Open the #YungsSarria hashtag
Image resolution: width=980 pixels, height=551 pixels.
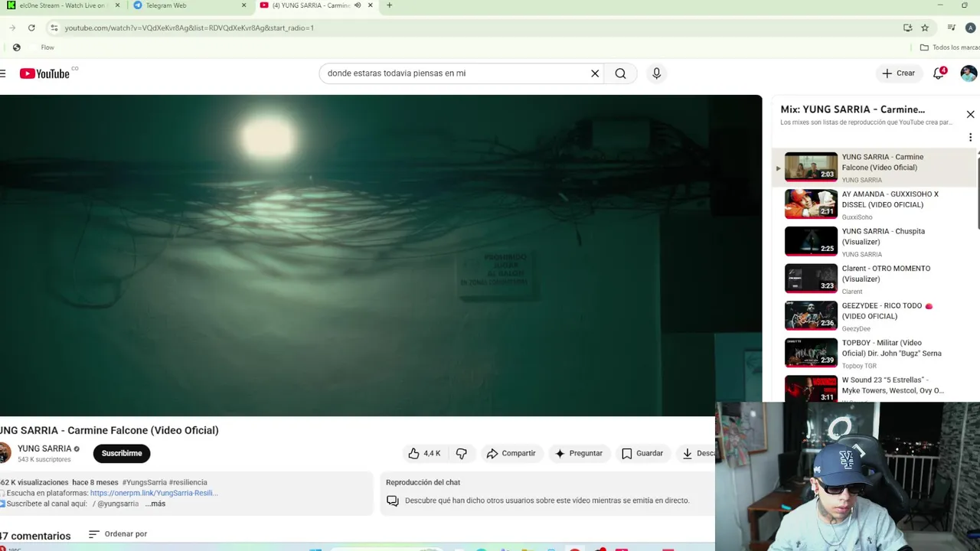point(144,482)
